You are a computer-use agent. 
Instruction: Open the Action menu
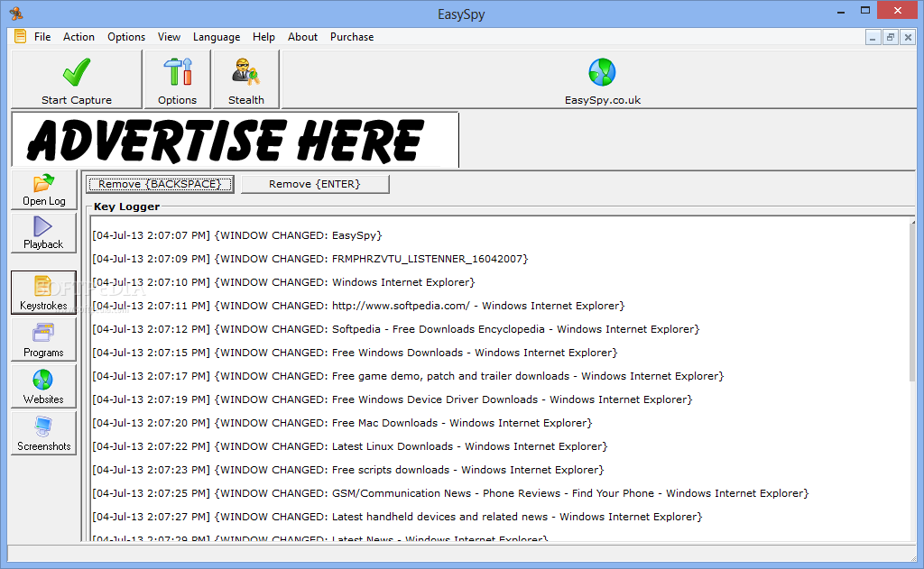pyautogui.click(x=79, y=36)
